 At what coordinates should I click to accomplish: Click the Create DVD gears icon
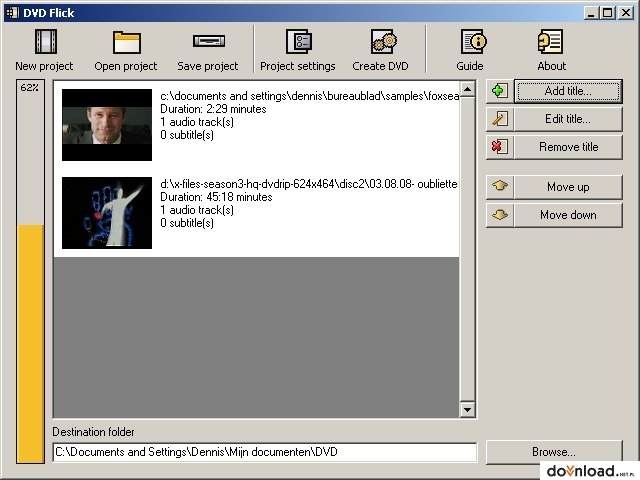[383, 41]
